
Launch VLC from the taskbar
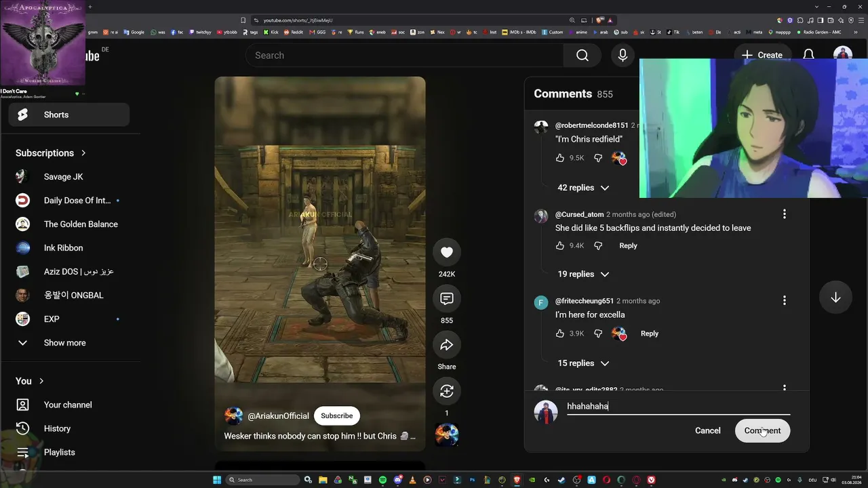(412, 480)
